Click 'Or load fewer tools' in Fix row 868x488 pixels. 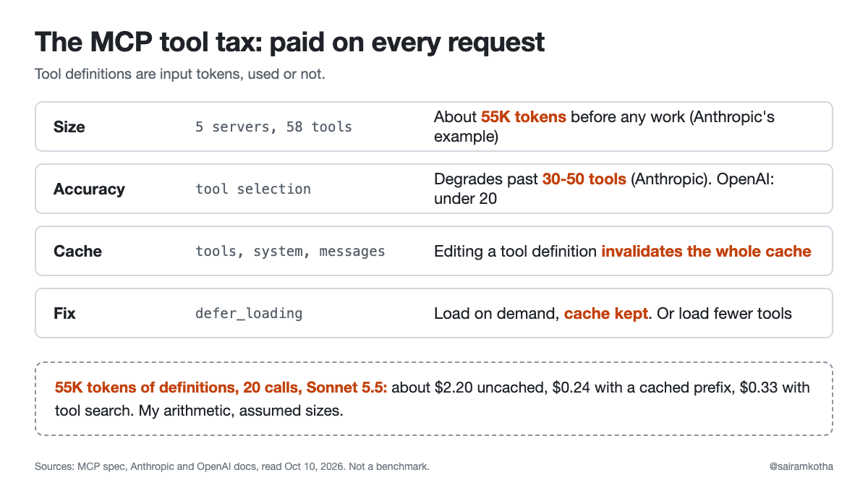725,313
